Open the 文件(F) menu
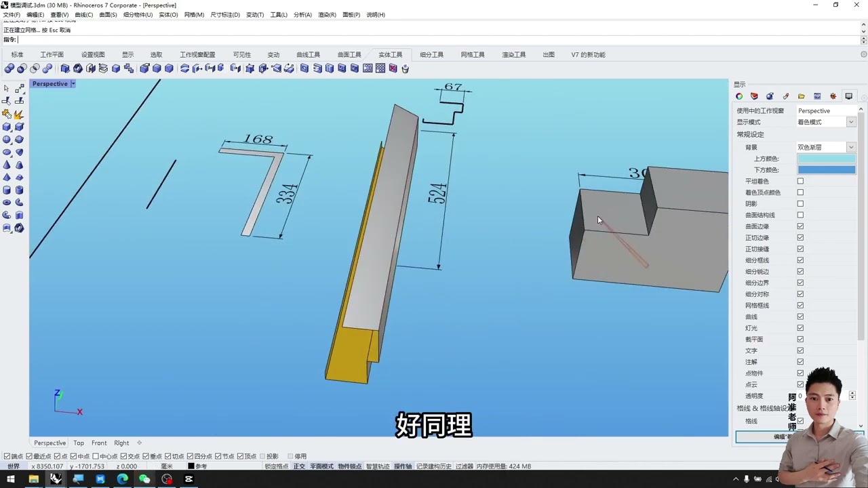 pos(12,14)
